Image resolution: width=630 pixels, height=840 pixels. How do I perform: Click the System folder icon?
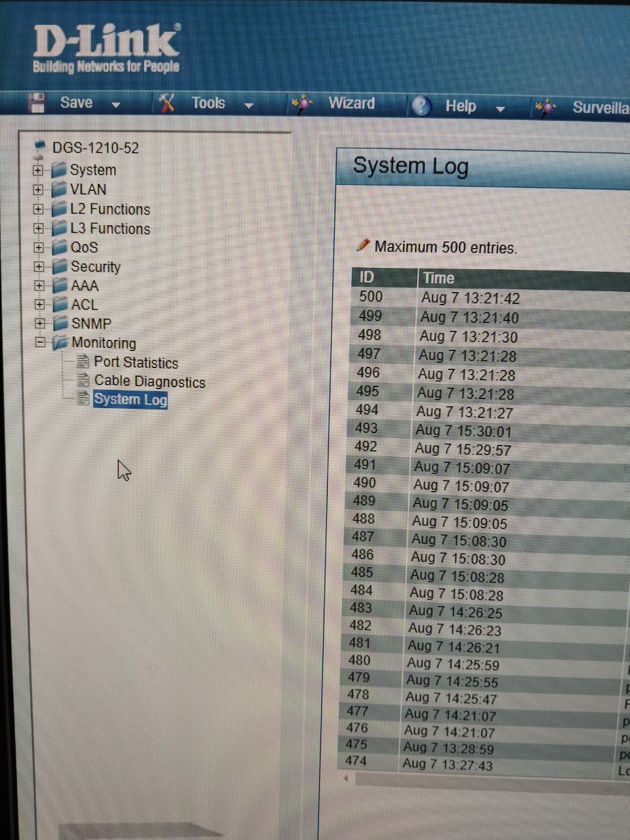[x=60, y=170]
